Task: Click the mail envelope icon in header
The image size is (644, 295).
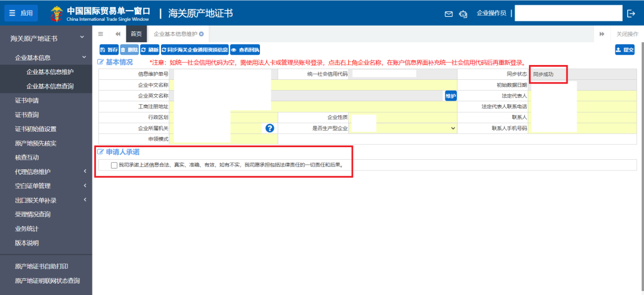Action: (449, 14)
